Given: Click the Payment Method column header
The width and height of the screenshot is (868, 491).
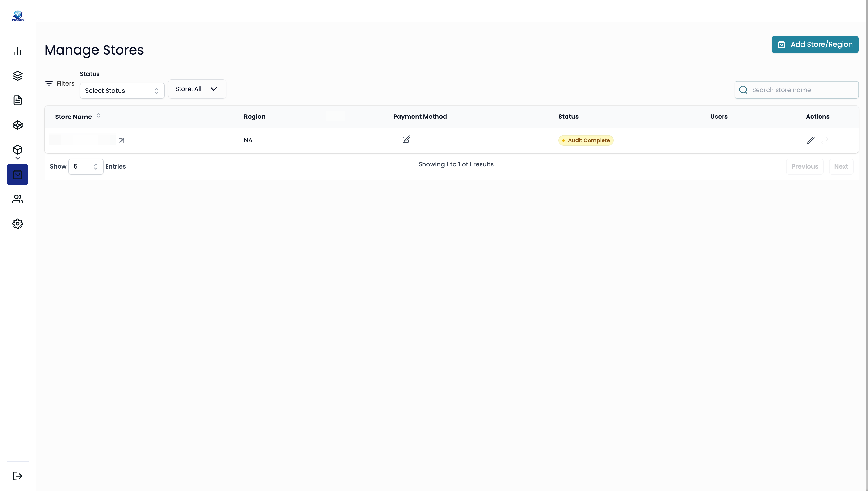Looking at the screenshot, I should (x=420, y=116).
